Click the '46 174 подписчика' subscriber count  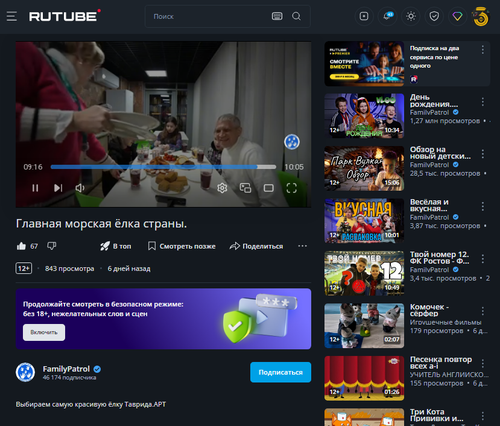pos(69,378)
